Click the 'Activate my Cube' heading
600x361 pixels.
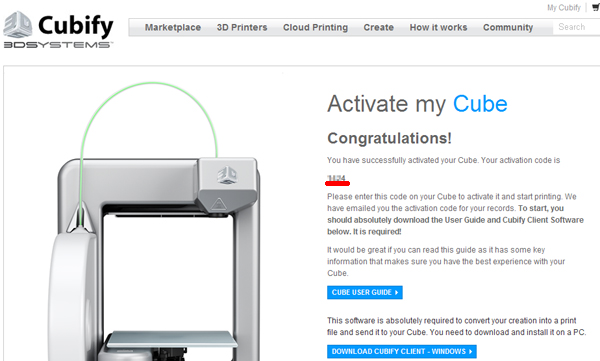(x=417, y=104)
